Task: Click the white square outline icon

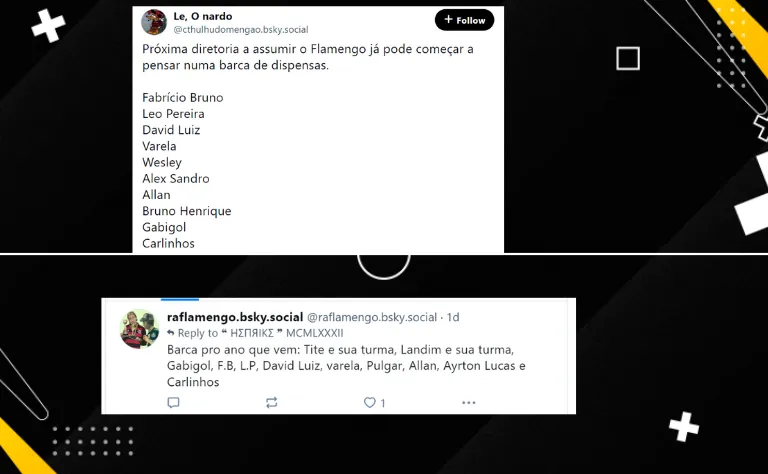Action: (628, 58)
